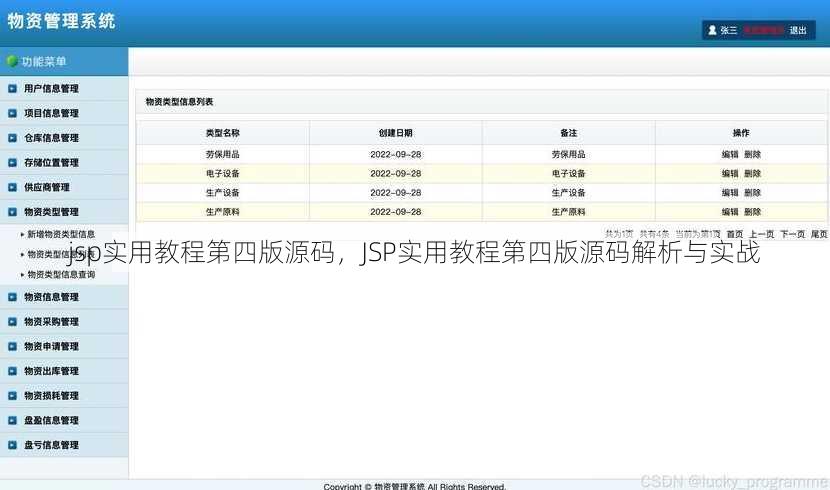Select 物资类型信息查询 submenu item
Screen dimensions: 830x490
(x=61, y=275)
